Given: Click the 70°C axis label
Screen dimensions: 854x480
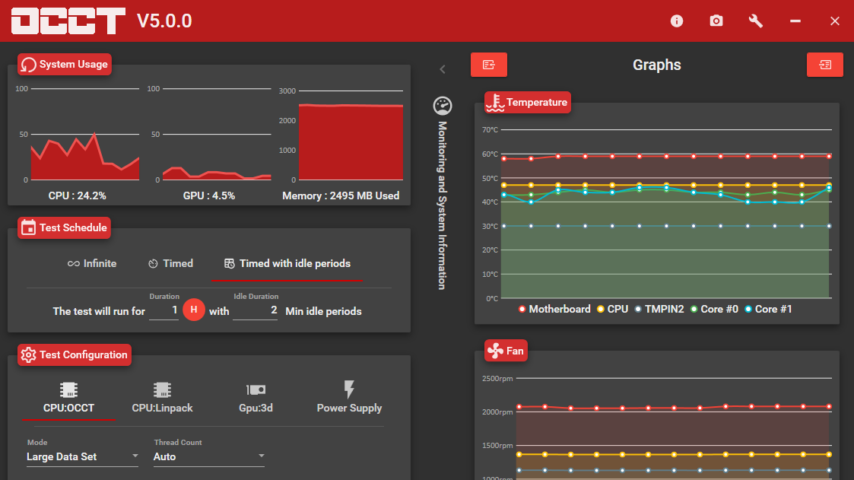Looking at the screenshot, I should click(x=490, y=130).
